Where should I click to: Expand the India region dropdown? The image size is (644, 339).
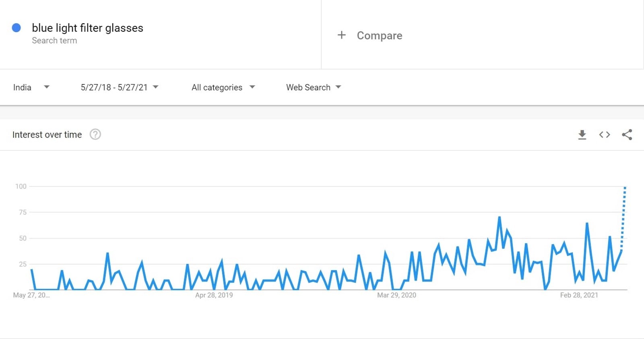pyautogui.click(x=31, y=87)
